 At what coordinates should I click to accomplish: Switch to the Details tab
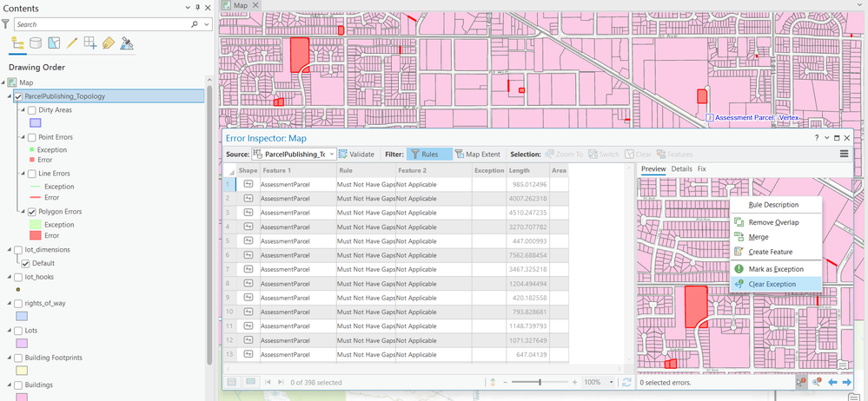pyautogui.click(x=681, y=168)
